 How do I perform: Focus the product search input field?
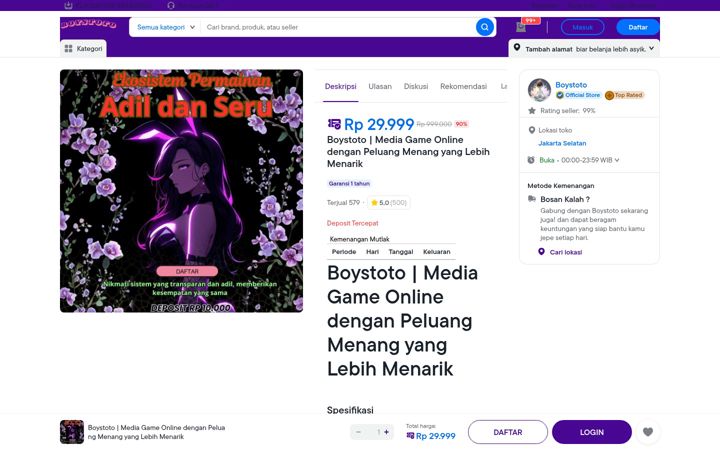(339, 27)
